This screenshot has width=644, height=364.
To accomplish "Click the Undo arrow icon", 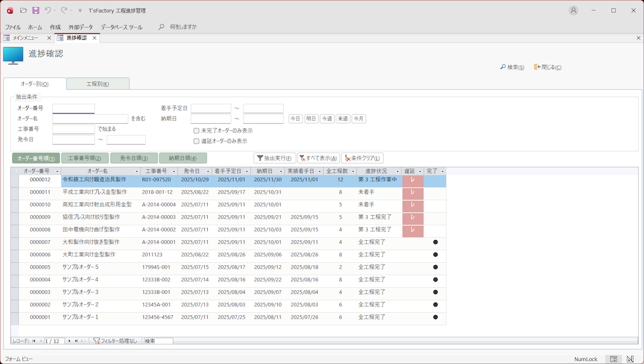I will [48, 10].
